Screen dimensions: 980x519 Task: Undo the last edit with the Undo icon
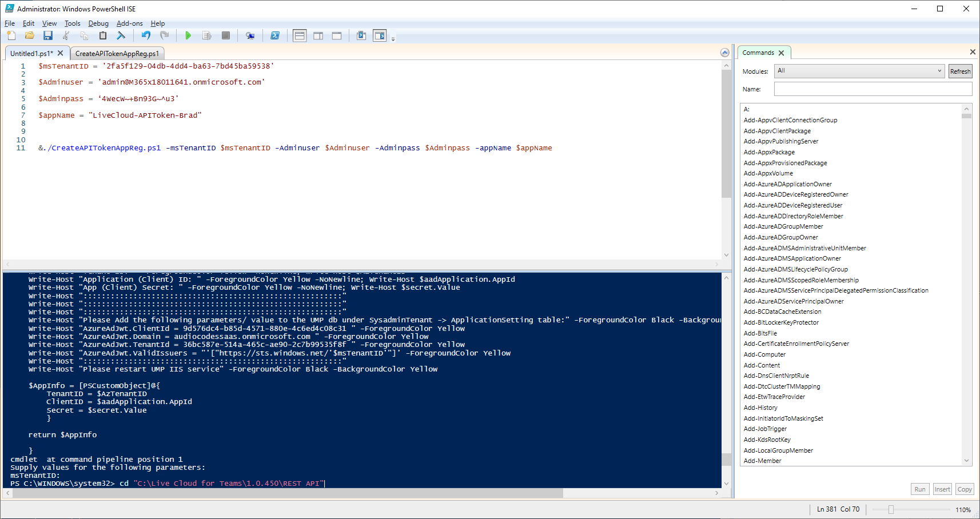point(146,35)
